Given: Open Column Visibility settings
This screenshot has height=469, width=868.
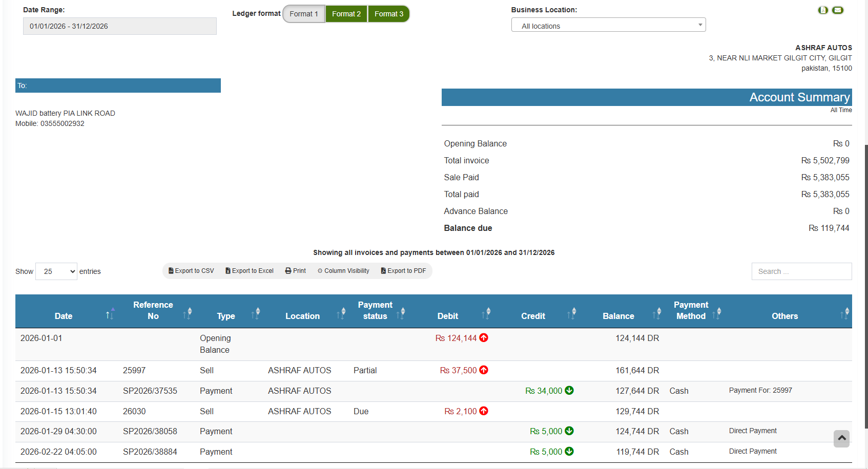Looking at the screenshot, I should [343, 270].
